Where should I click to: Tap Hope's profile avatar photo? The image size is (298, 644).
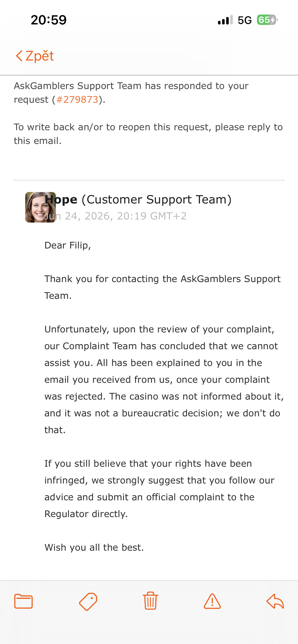pos(40,207)
